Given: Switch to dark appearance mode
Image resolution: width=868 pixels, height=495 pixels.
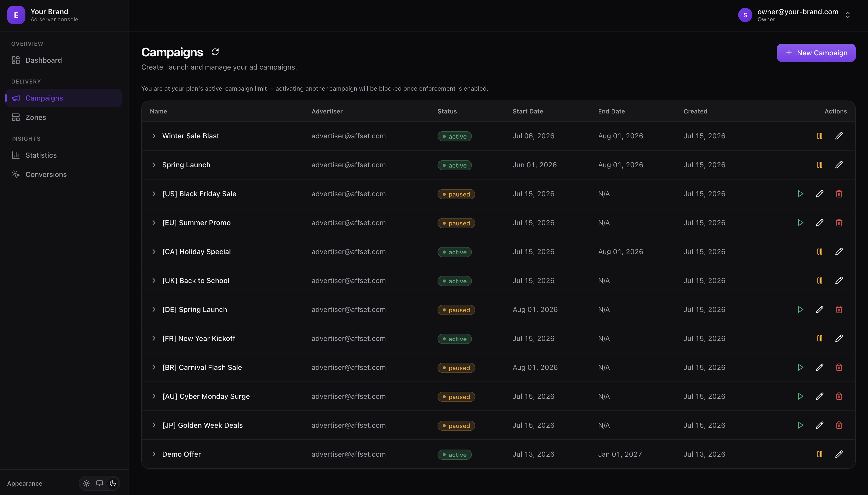Looking at the screenshot, I should click(113, 483).
